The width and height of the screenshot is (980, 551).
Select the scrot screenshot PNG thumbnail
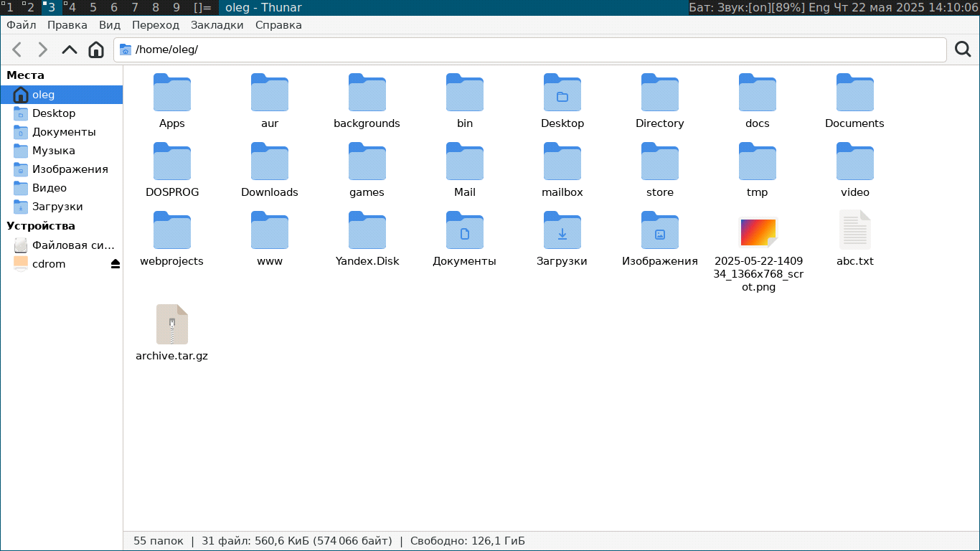coord(758,232)
